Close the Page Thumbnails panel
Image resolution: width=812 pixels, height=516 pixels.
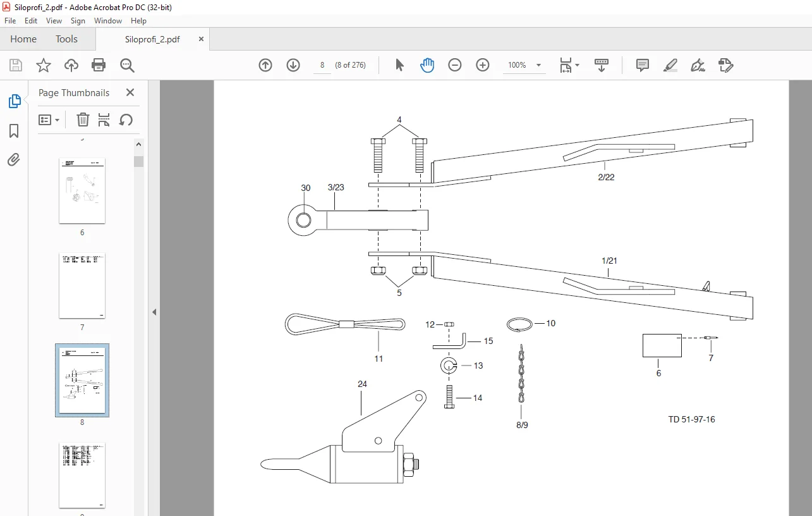pyautogui.click(x=130, y=92)
